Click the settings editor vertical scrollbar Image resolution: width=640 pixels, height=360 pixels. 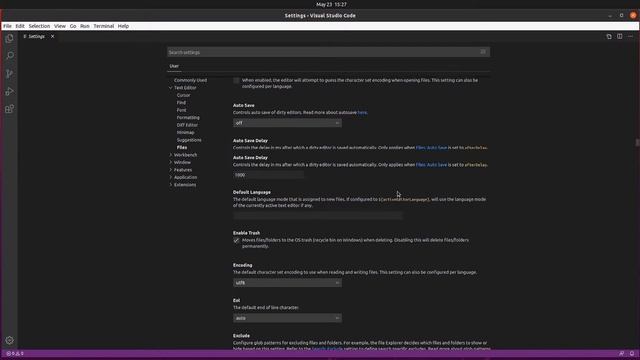[637, 142]
